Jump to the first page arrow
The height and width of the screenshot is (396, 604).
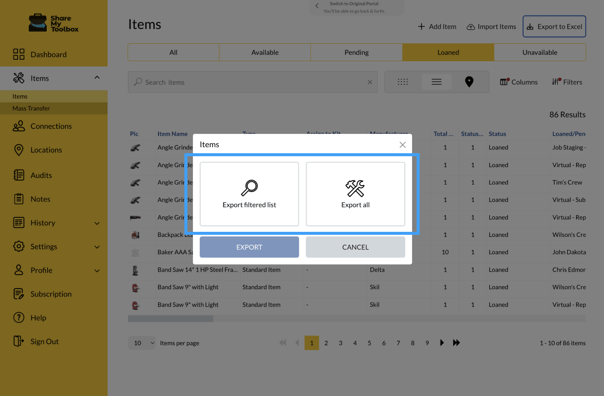[283, 343]
